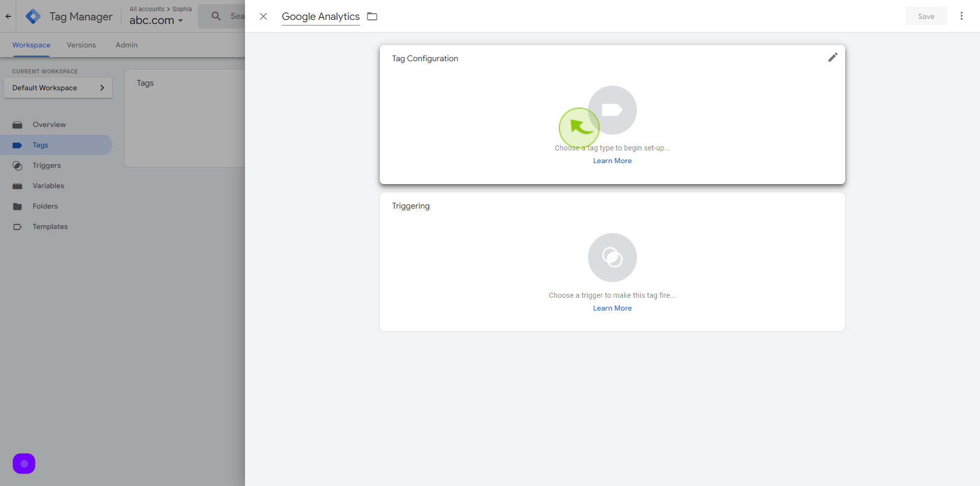Open the abc.com container dropdown

point(156,20)
